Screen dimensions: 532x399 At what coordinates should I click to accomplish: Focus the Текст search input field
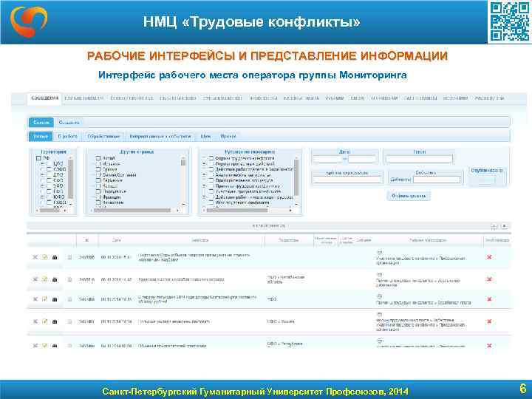(x=419, y=159)
